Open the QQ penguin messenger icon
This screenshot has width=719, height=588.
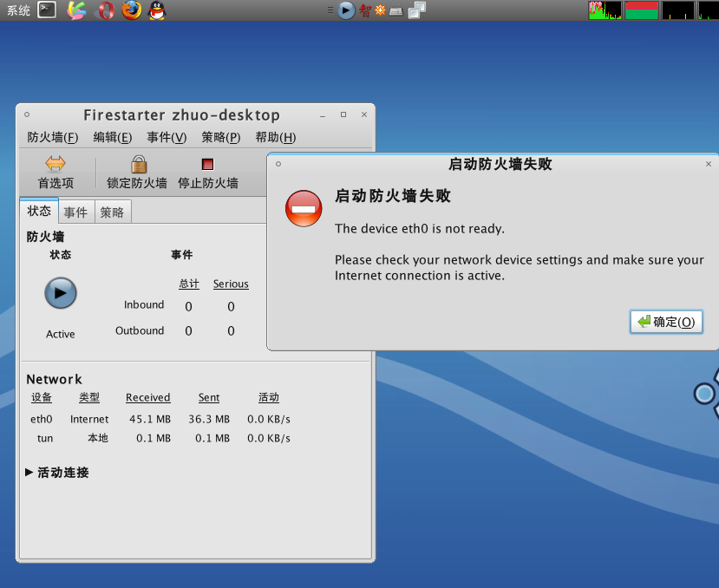(x=157, y=10)
